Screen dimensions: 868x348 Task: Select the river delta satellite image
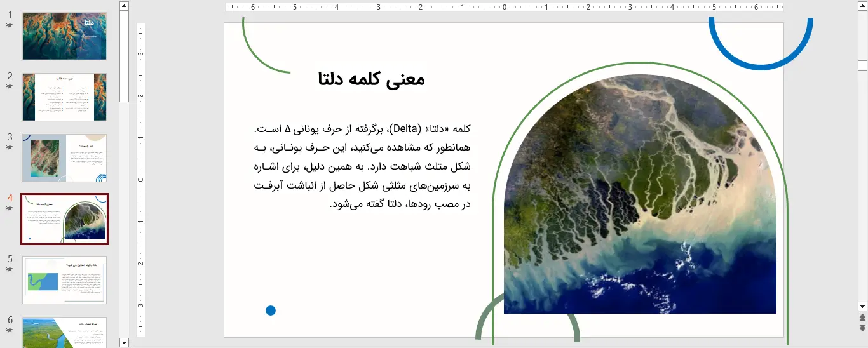640,194
